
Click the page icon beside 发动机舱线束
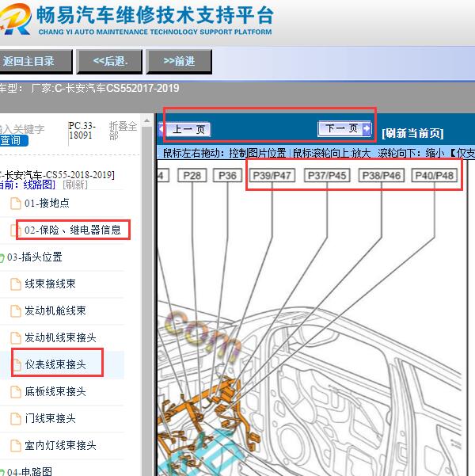point(16,310)
